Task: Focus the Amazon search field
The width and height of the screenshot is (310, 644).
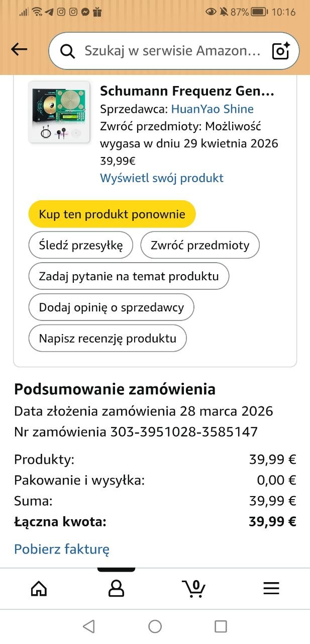Action: coord(171,51)
